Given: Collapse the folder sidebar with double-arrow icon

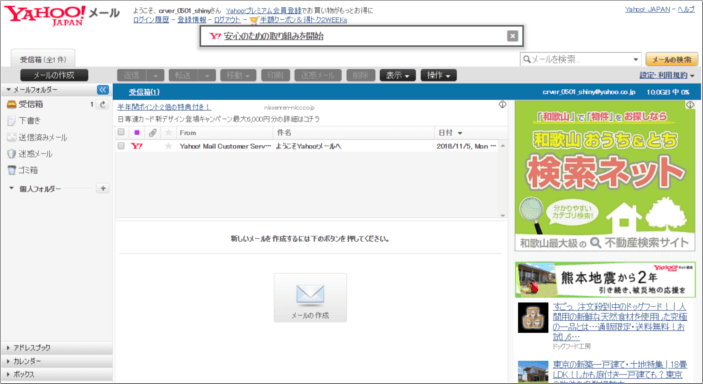Looking at the screenshot, I should click(103, 90).
